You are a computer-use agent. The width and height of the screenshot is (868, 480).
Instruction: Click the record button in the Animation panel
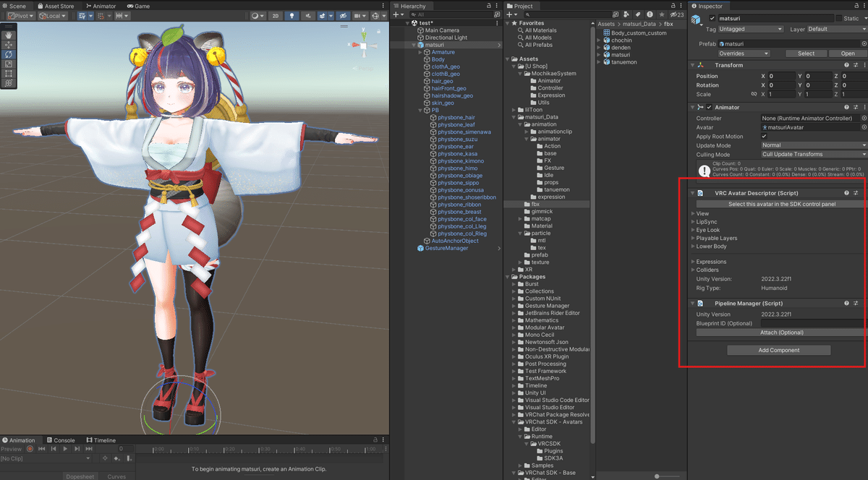pyautogui.click(x=30, y=448)
